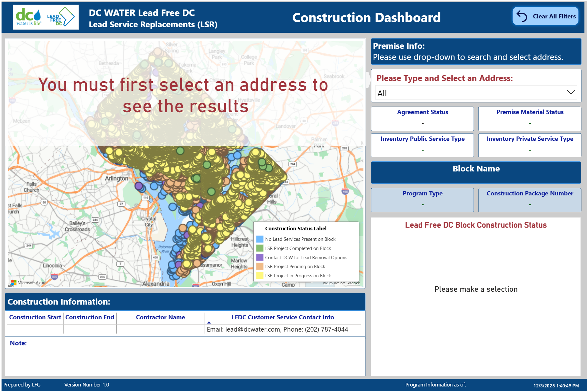587x392 pixels.
Task: Click the Interstate 495 shield on the map
Action: [345, 192]
